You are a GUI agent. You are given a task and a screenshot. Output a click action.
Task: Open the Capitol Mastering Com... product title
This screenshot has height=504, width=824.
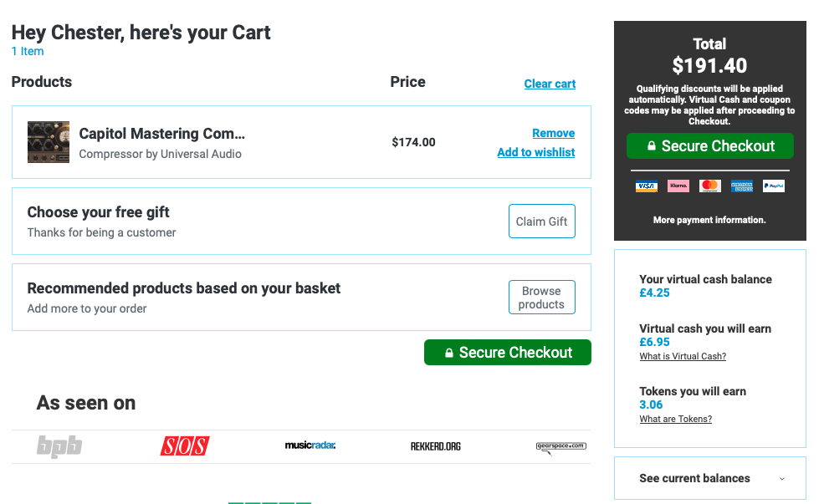click(161, 134)
